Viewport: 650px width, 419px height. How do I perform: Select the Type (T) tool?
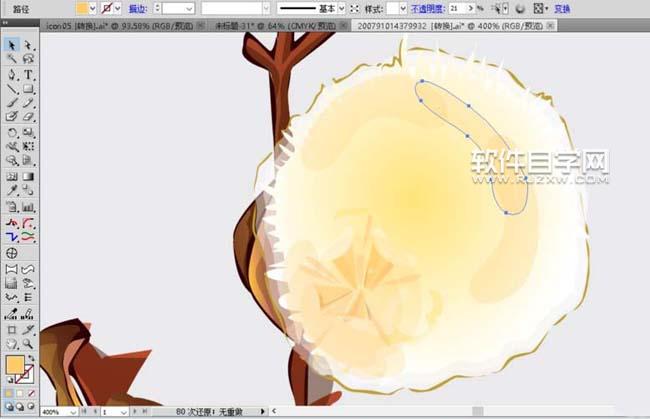pos(28,75)
